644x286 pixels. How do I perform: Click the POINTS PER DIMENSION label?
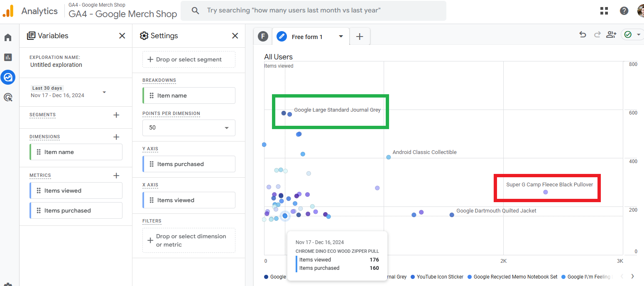pos(171,113)
